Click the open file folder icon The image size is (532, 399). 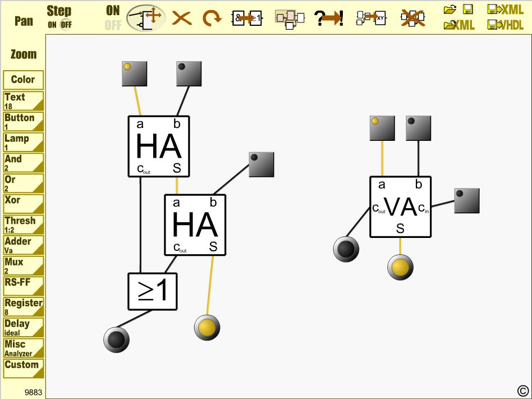pos(450,9)
